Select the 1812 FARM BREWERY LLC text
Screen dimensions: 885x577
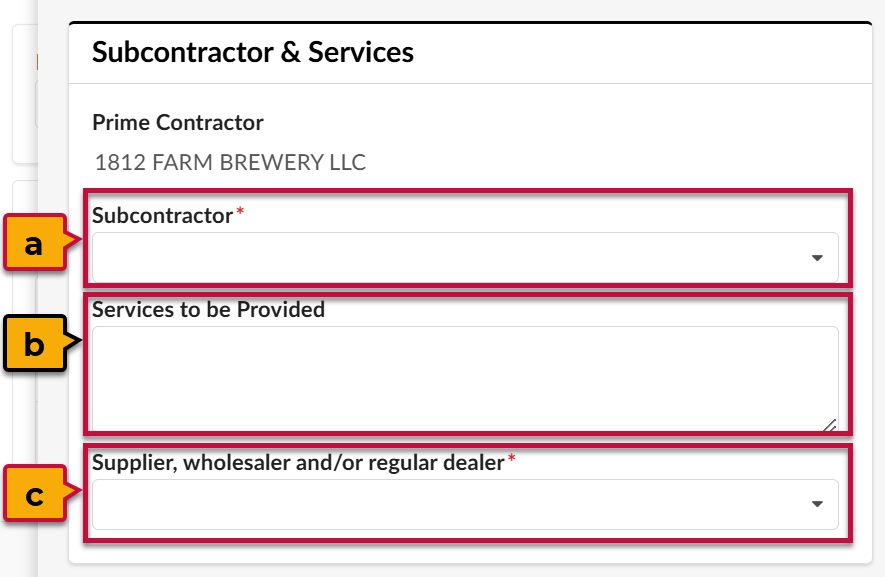pyautogui.click(x=229, y=161)
